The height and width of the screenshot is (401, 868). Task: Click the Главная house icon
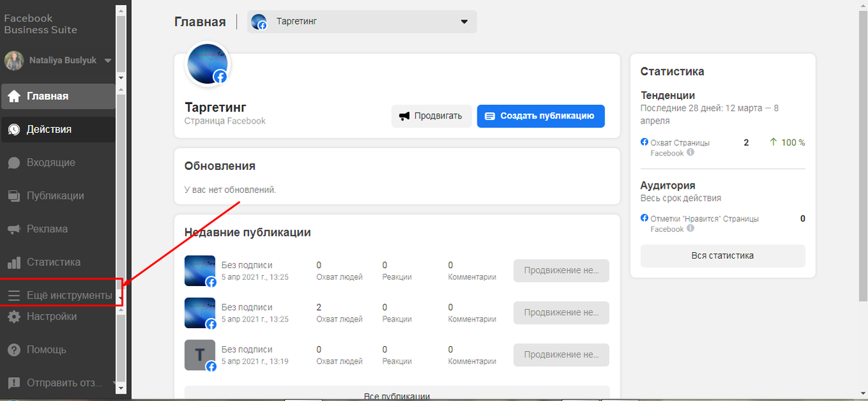tap(14, 96)
